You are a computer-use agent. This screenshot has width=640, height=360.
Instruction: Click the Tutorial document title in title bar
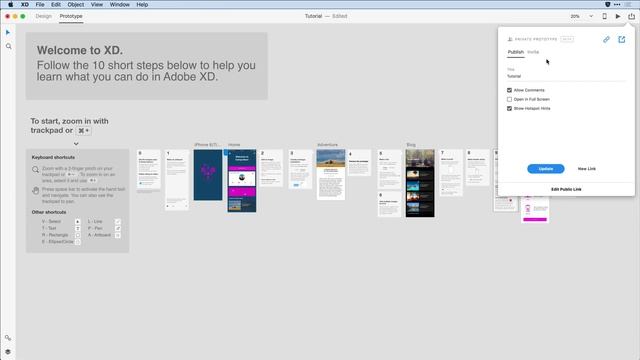click(x=313, y=16)
